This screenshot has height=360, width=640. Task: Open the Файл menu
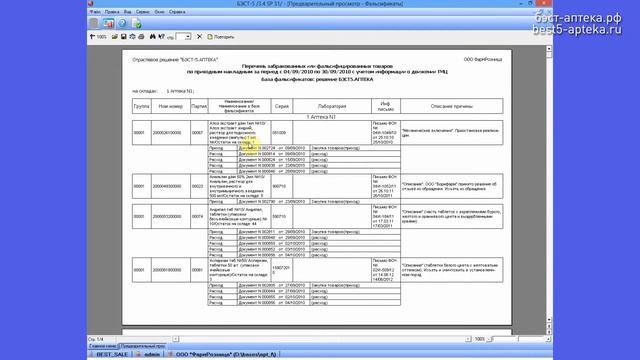(95, 12)
